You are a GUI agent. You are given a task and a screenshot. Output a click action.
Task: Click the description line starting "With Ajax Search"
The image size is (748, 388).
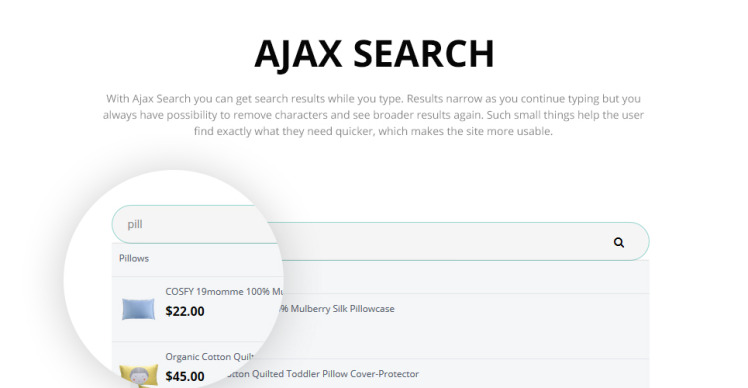374,99
